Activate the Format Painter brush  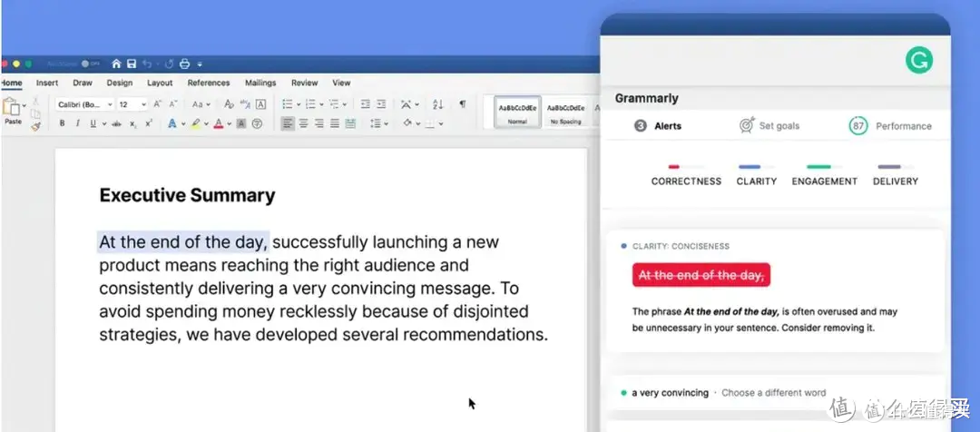pos(35,125)
